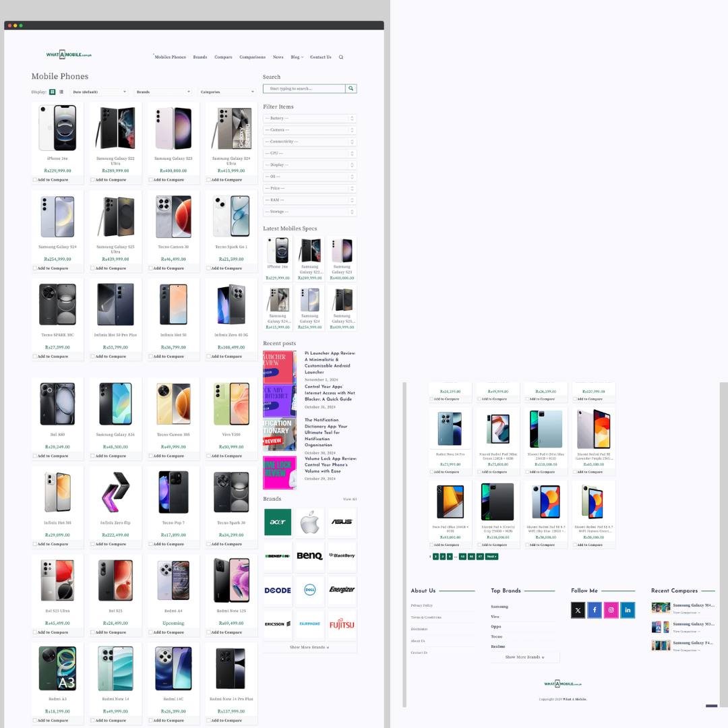Open the Facebook social icon
The image size is (728, 728).
(595, 610)
